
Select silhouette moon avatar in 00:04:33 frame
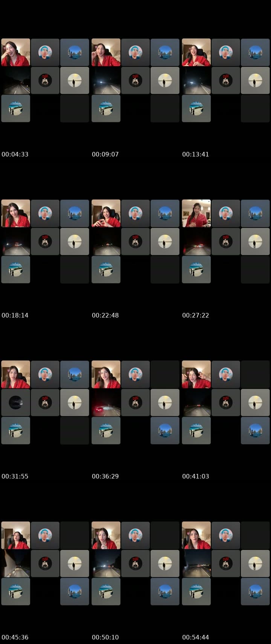click(75, 80)
